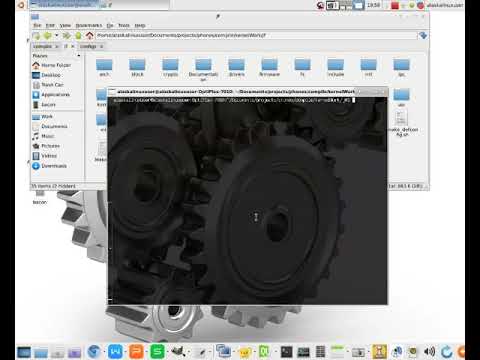
Task: Select Desktop in Places
Action: [47, 75]
